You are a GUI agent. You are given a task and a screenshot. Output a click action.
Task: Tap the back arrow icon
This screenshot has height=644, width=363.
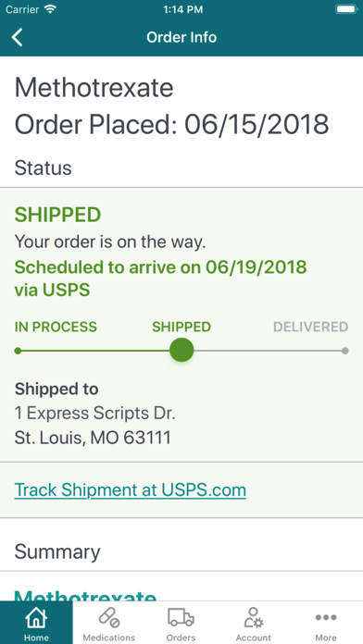click(18, 37)
